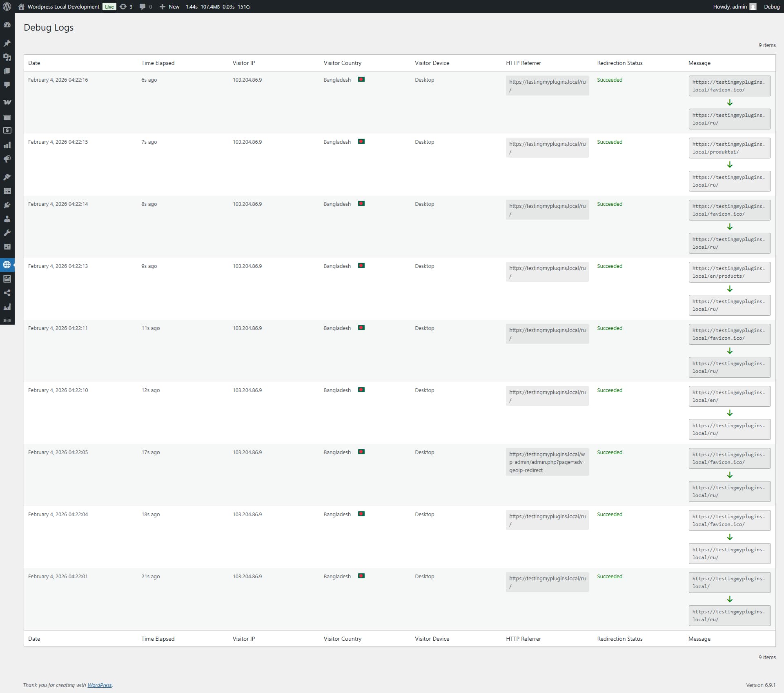Click the Posts pushpin sidebar icon

[7, 43]
